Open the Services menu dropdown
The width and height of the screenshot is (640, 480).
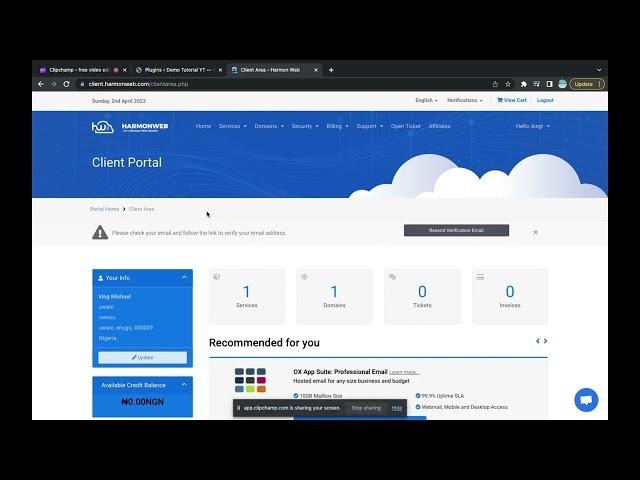point(232,126)
